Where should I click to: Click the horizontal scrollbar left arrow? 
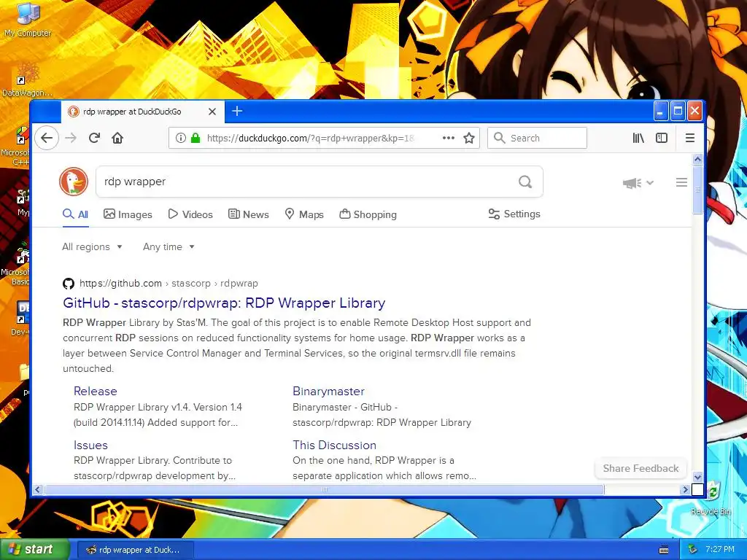coord(38,489)
